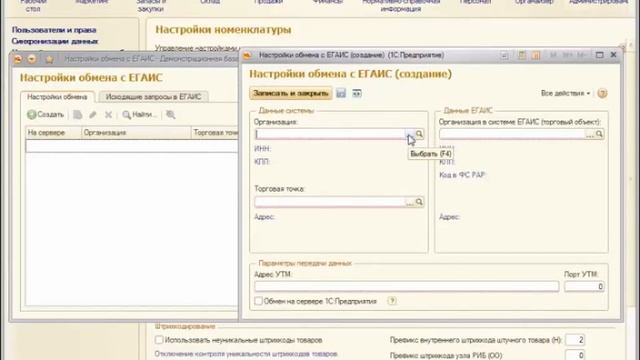Click the cancel search icon right of Найти
This screenshot has width=640, height=360.
pyautogui.click(x=171, y=115)
